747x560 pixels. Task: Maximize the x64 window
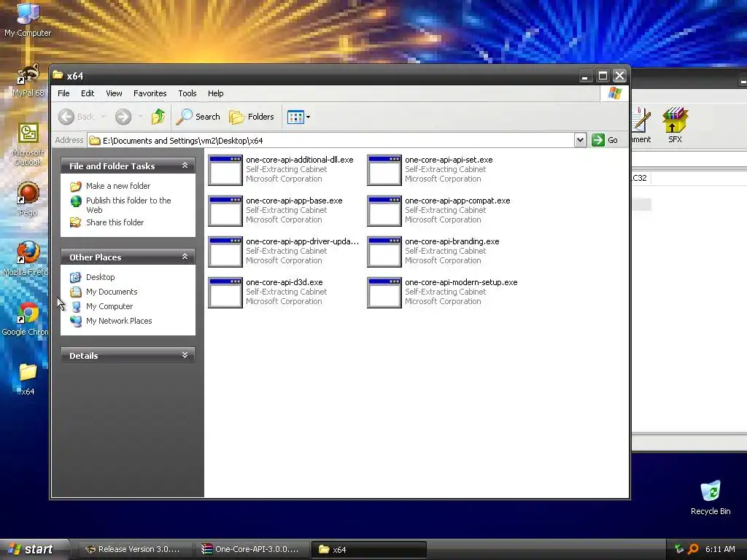tap(603, 76)
